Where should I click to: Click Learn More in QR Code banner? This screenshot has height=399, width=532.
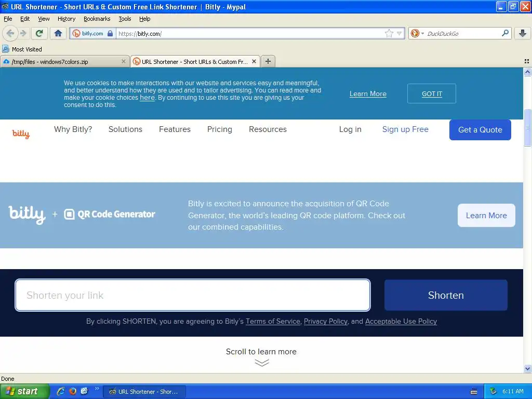pyautogui.click(x=486, y=216)
